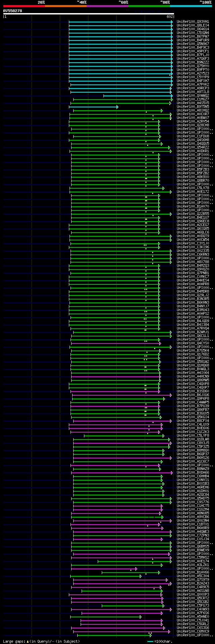Click the short cyan alignment bar for UniRef100_B9T5N5
This screenshot has width=215, height=644.
(94, 107)
